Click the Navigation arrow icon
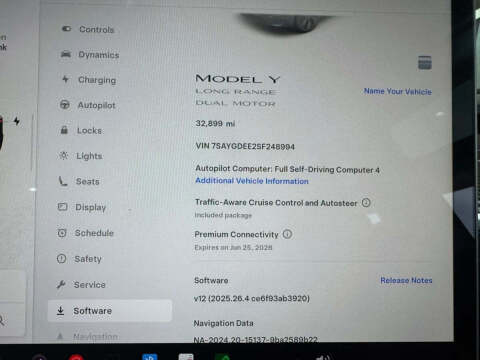This screenshot has height=360, width=480. (x=60, y=336)
